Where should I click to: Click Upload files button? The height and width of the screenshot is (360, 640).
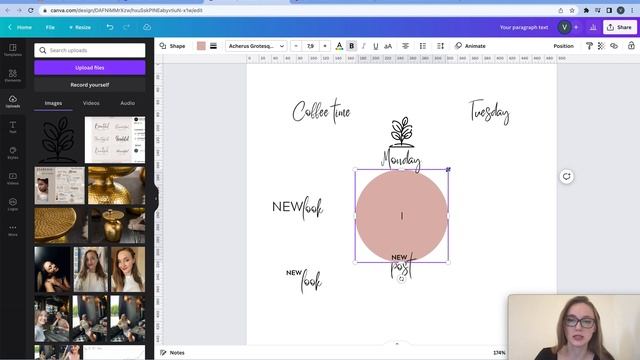click(x=90, y=68)
